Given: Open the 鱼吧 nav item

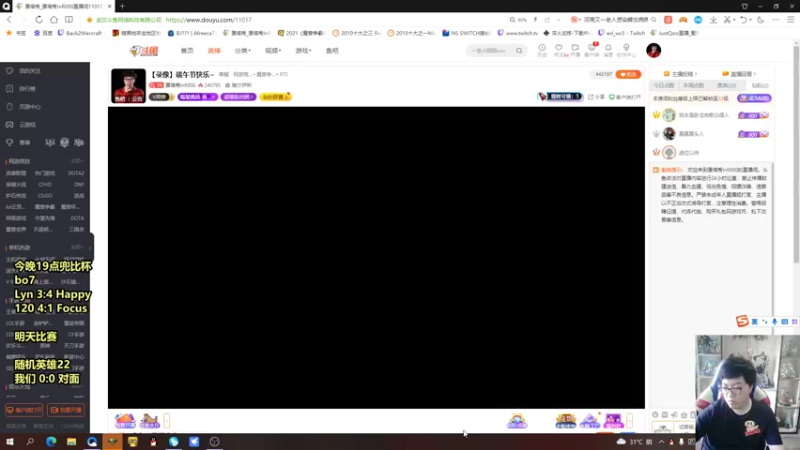Looking at the screenshot, I should click(x=332, y=51).
